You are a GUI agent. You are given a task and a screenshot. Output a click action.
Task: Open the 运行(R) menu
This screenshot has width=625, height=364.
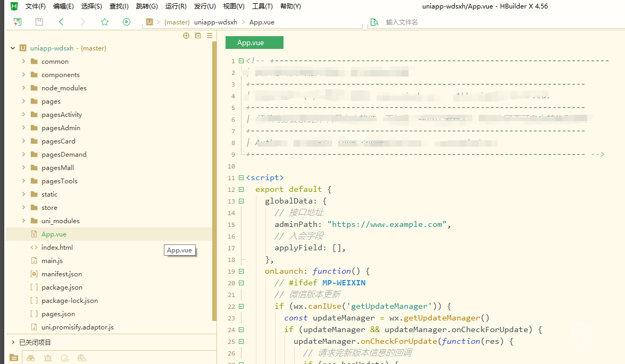coord(176,6)
